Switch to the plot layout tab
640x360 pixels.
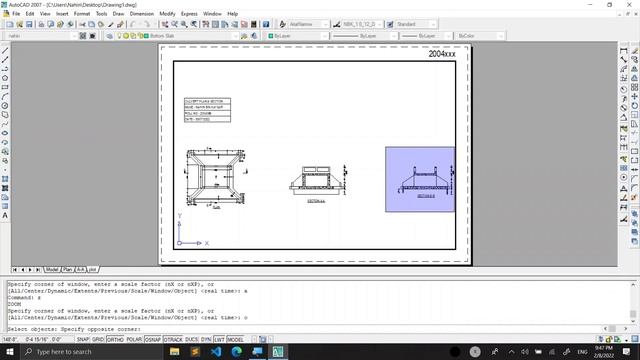click(93, 270)
